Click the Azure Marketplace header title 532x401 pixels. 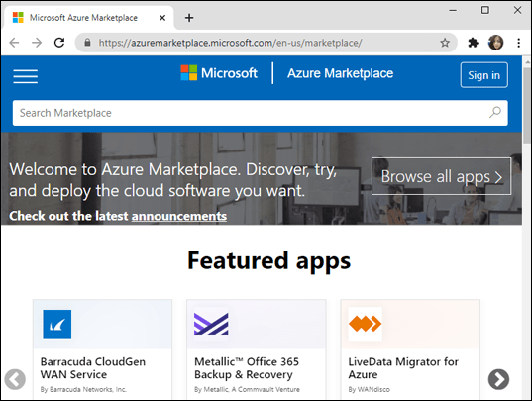(x=341, y=73)
